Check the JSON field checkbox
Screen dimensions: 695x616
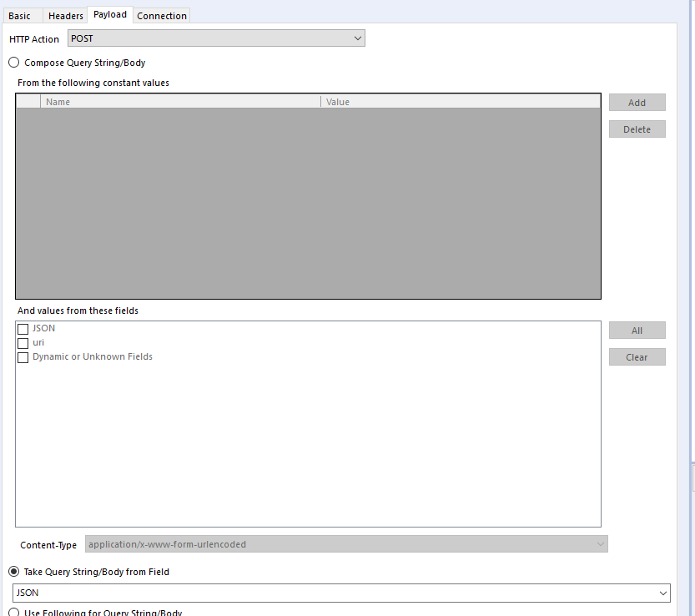click(x=23, y=328)
